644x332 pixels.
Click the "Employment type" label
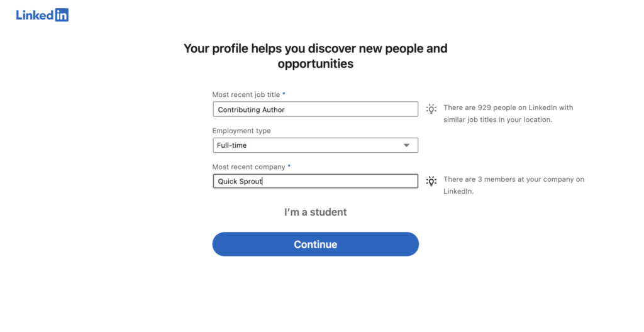(241, 131)
